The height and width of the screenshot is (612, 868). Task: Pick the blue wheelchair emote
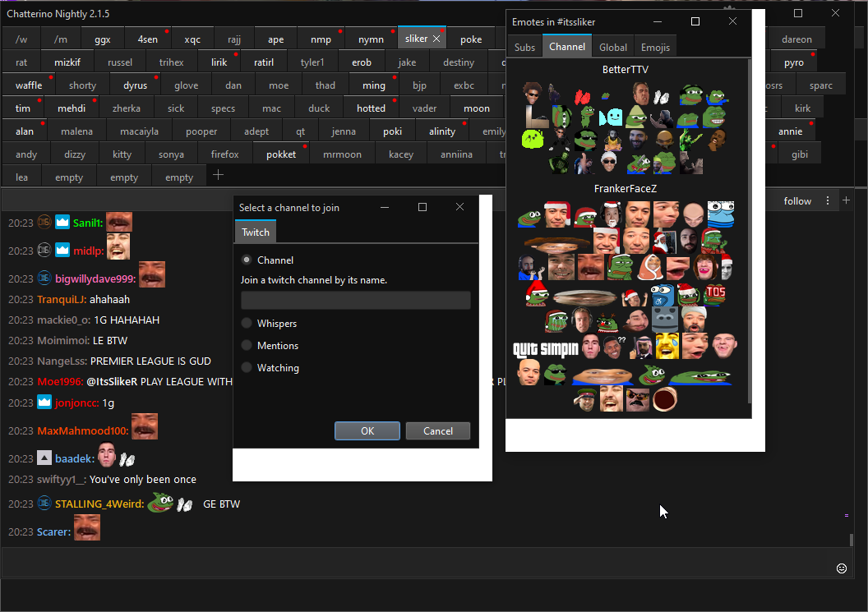tap(662, 294)
